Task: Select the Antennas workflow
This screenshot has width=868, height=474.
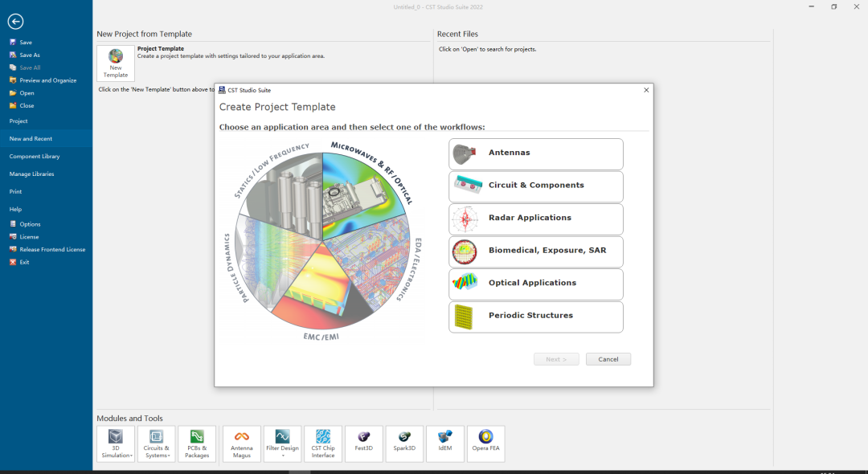Action: 536,153
